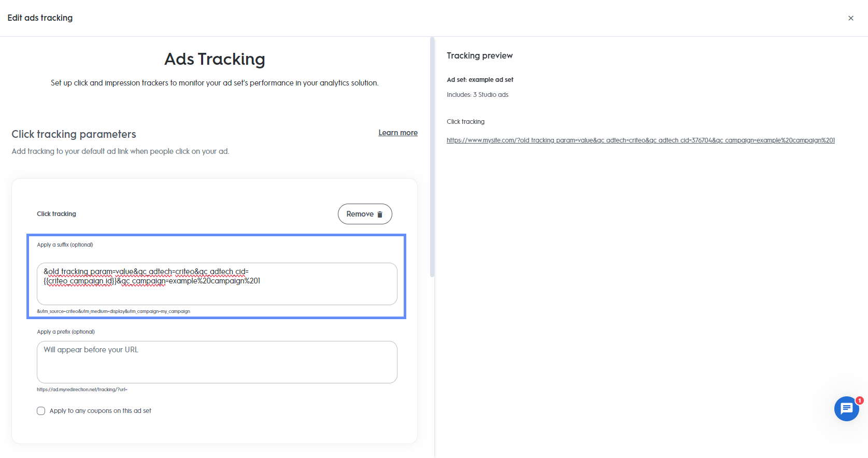Click the myredirection.net hint under the prefix field

tap(82, 389)
